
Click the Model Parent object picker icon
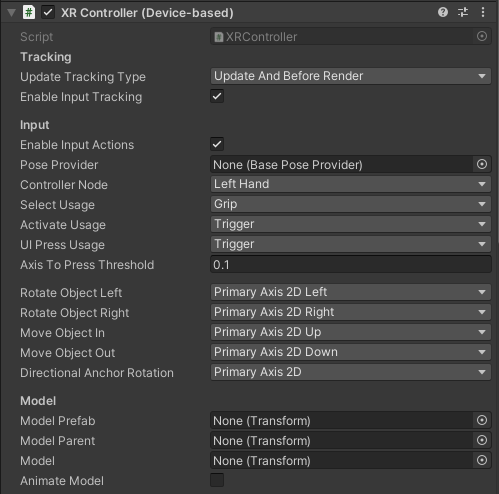point(482,440)
